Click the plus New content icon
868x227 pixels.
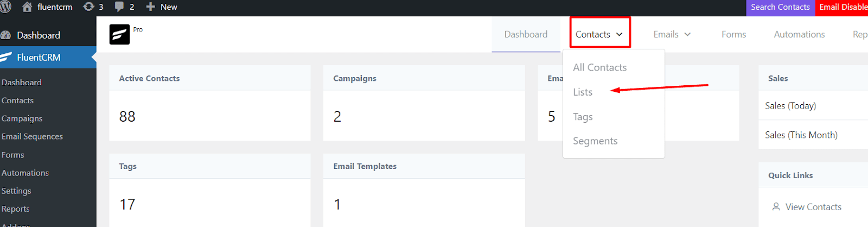click(151, 7)
